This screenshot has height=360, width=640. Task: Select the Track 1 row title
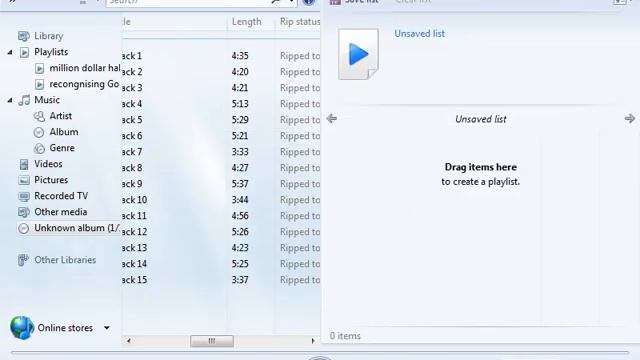(132, 56)
